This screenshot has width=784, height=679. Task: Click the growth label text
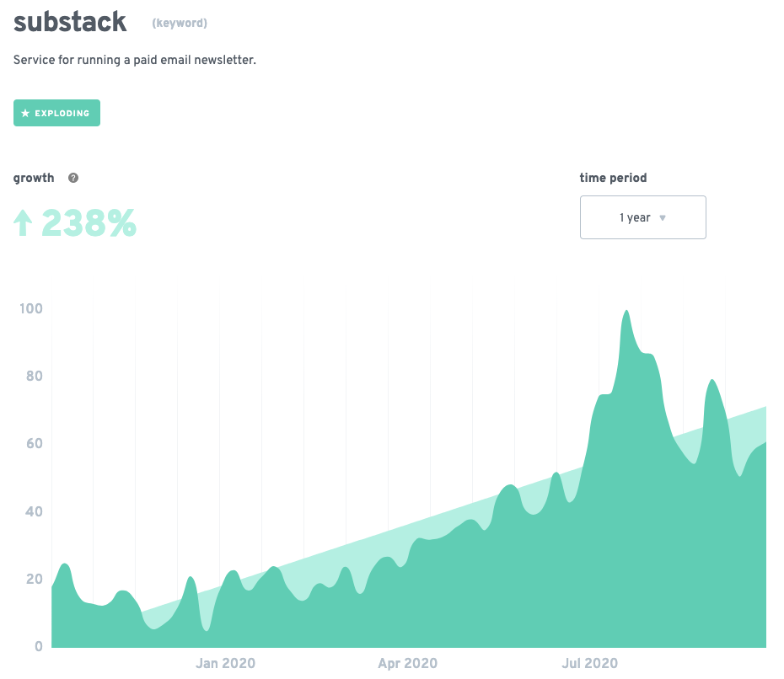coord(34,178)
